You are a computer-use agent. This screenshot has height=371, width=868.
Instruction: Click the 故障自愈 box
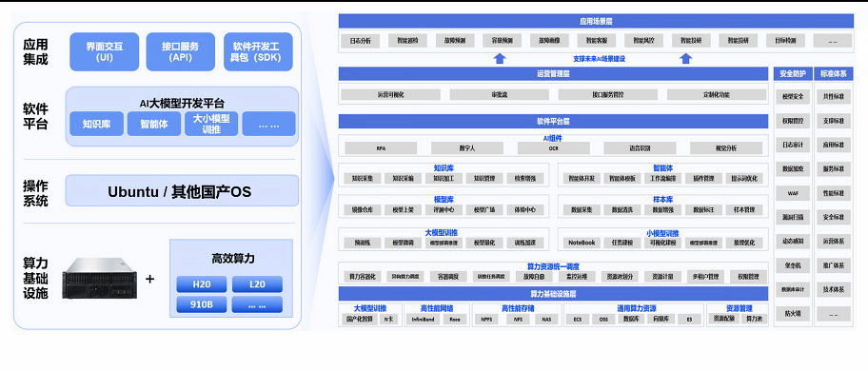click(534, 277)
